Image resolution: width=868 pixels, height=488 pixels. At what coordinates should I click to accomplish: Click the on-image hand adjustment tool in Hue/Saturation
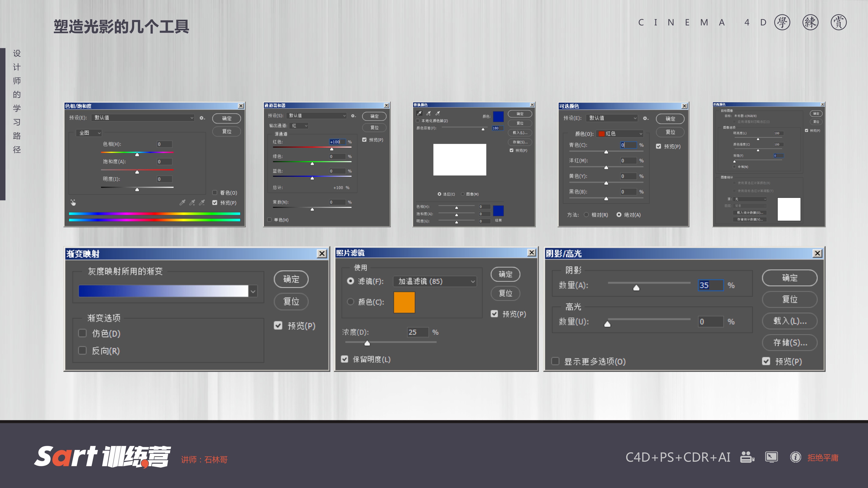pos(73,202)
